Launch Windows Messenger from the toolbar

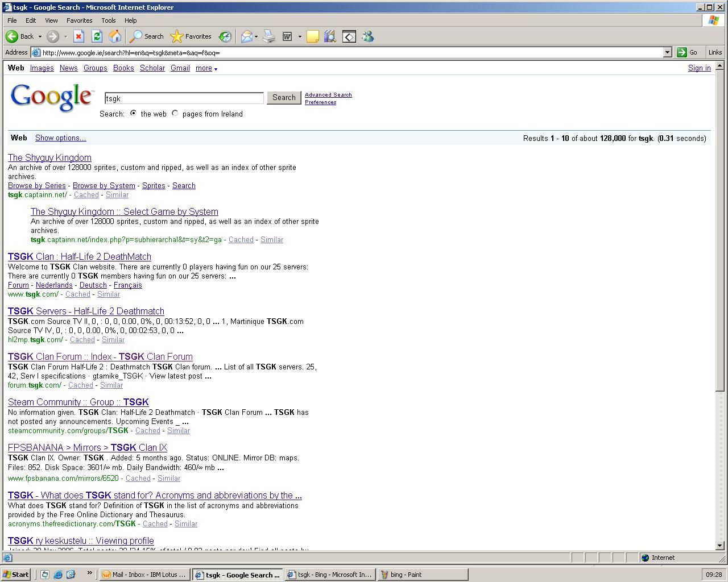[367, 36]
